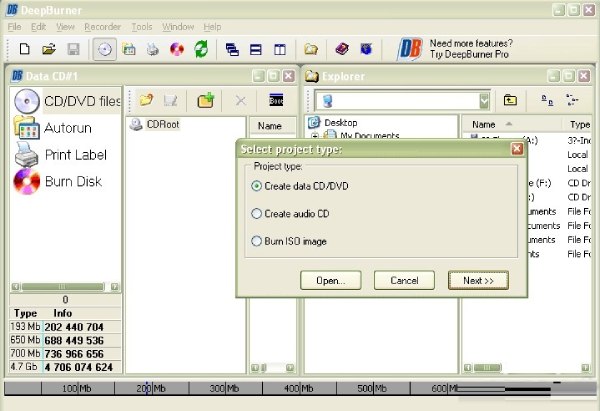
Task: Click the 193 Mb row in size table
Action: pos(65,327)
